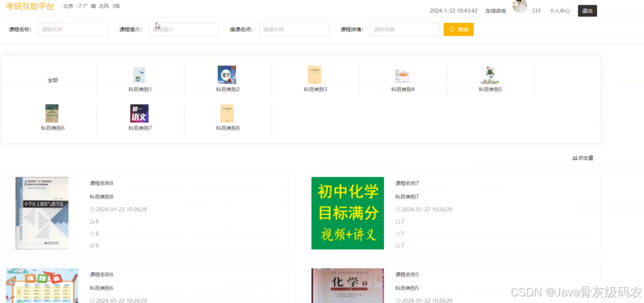644x303 pixels.
Task: Select the 科目类别5 category thumbnail
Action: pyautogui.click(x=490, y=75)
